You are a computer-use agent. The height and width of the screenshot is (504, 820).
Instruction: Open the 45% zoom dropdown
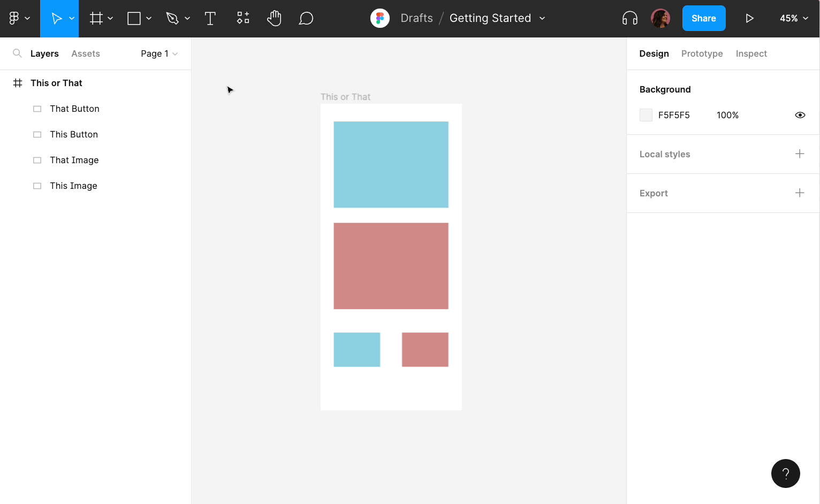click(x=793, y=18)
